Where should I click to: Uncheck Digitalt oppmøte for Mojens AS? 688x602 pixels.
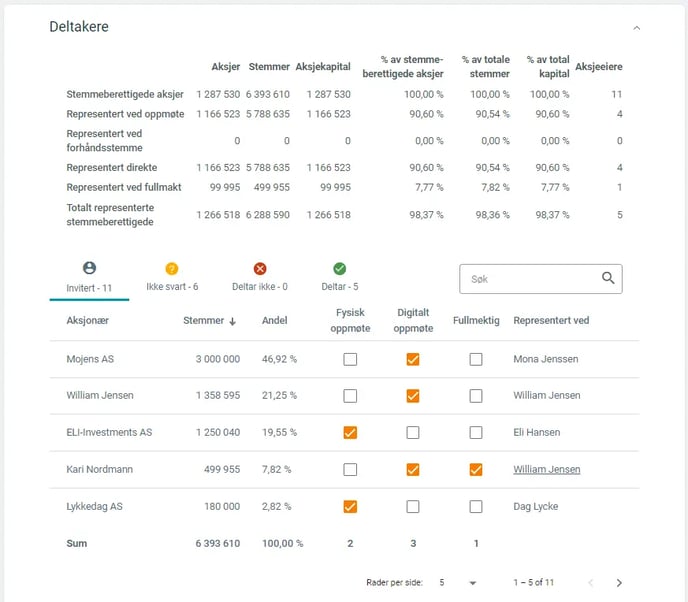(413, 359)
